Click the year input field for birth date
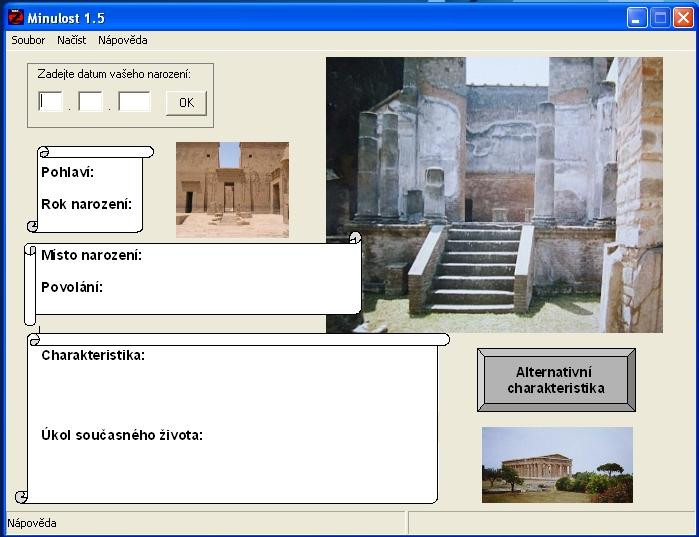The width and height of the screenshot is (699, 537). pos(135,102)
